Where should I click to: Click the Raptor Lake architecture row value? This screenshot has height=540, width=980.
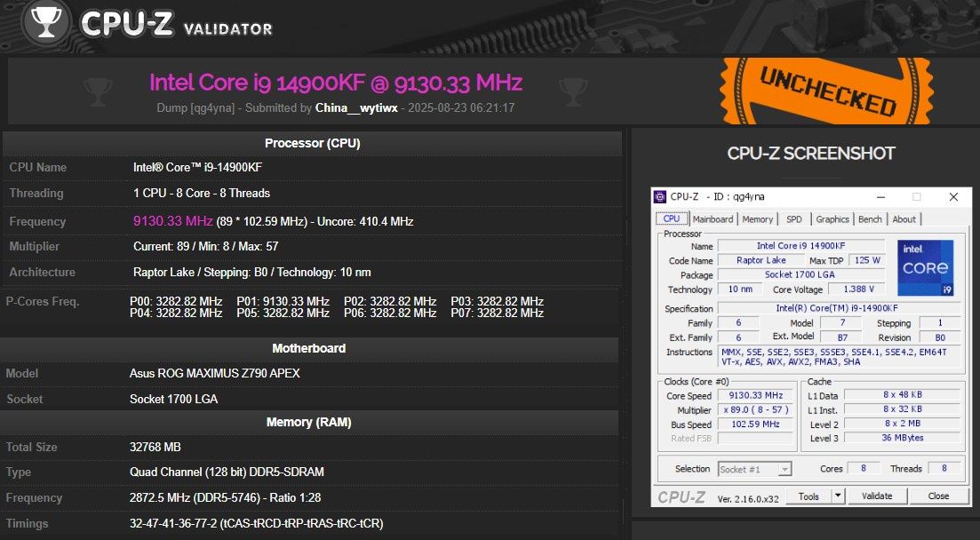tap(251, 273)
